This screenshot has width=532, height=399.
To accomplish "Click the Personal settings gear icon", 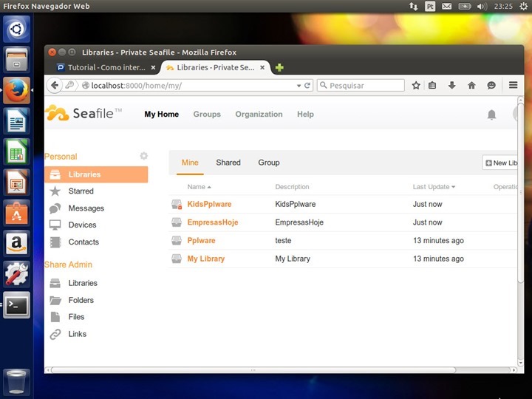I will [144, 156].
